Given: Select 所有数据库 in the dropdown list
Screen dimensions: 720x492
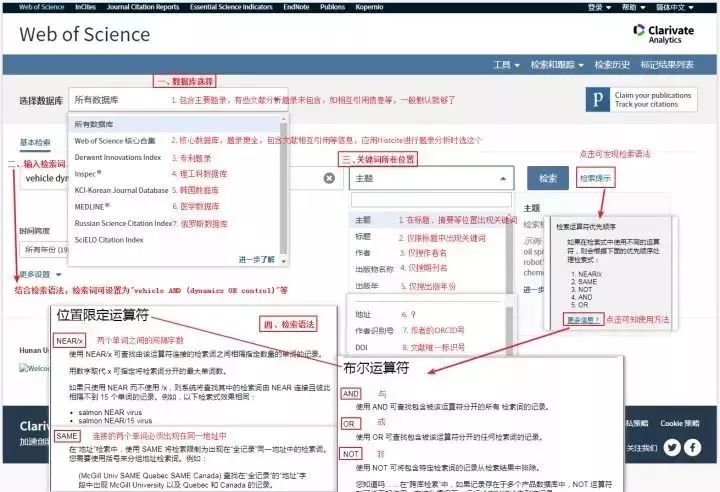Looking at the screenshot, I should pyautogui.click(x=174, y=124).
